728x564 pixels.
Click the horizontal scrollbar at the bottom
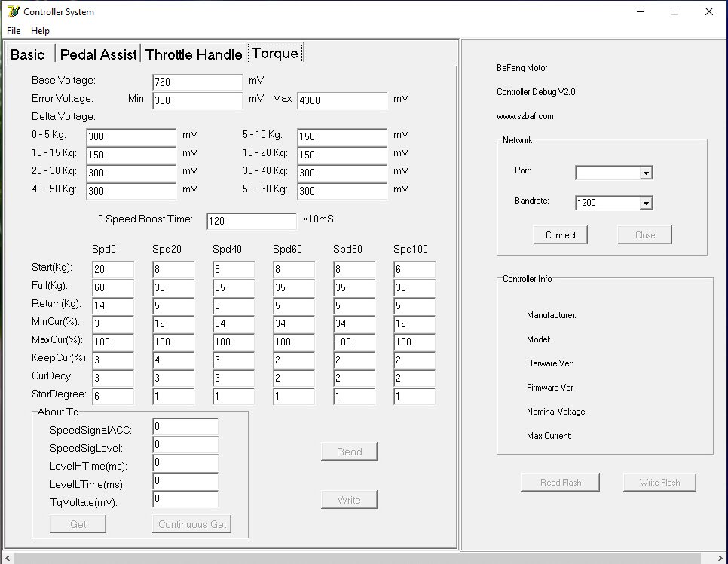pos(362,558)
